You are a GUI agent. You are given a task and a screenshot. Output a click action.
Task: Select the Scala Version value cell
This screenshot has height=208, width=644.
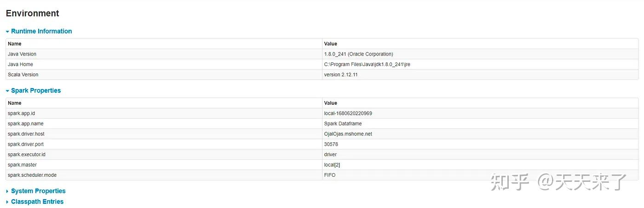pyautogui.click(x=341, y=74)
